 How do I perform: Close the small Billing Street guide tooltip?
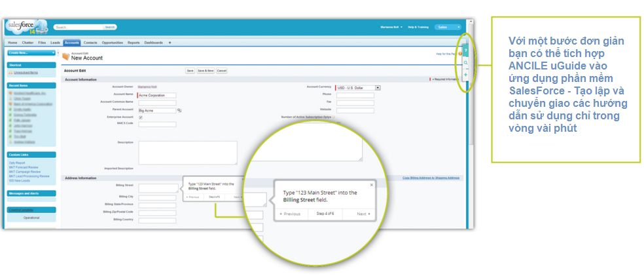[242, 179]
